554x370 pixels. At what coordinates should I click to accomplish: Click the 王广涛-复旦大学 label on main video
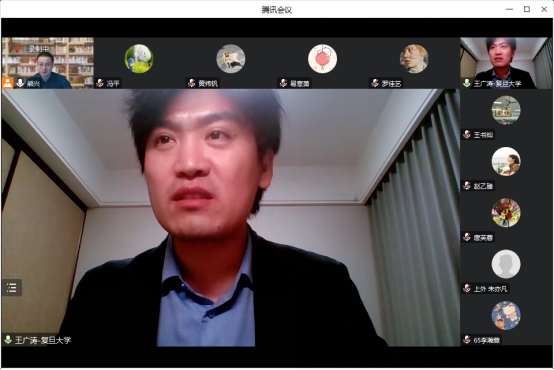43,340
